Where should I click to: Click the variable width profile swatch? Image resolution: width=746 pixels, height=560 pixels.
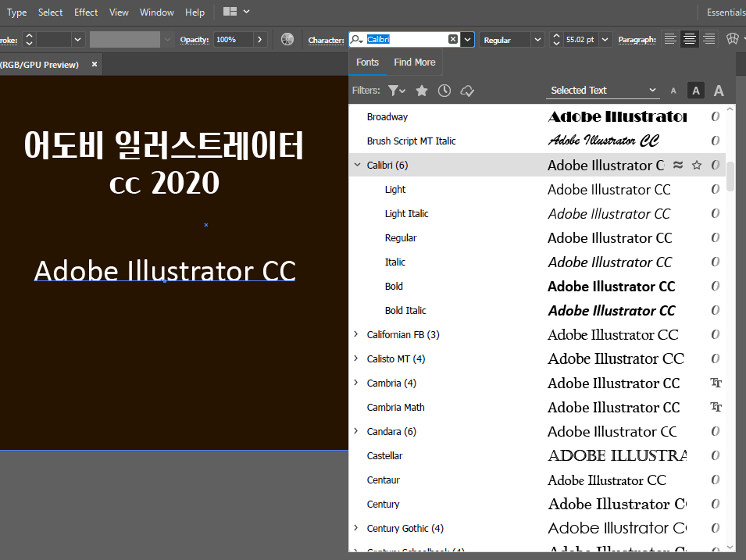click(125, 40)
